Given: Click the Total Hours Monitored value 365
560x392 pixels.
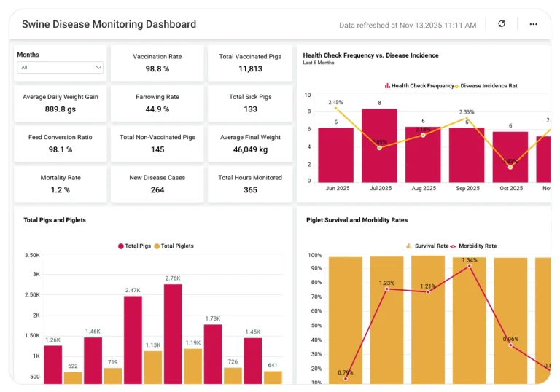Looking at the screenshot, I should click(x=250, y=190).
